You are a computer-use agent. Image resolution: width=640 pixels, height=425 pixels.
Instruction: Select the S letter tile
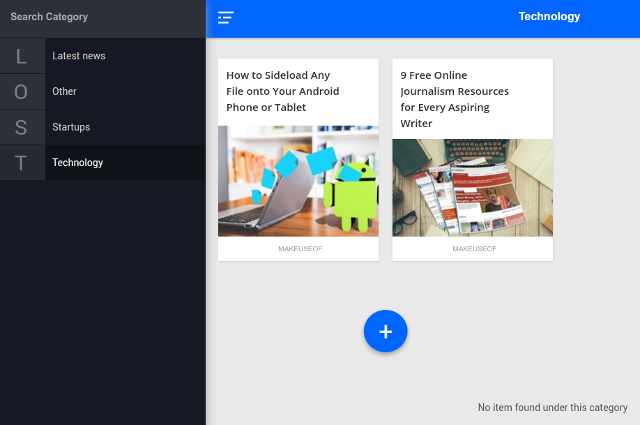pyautogui.click(x=22, y=127)
